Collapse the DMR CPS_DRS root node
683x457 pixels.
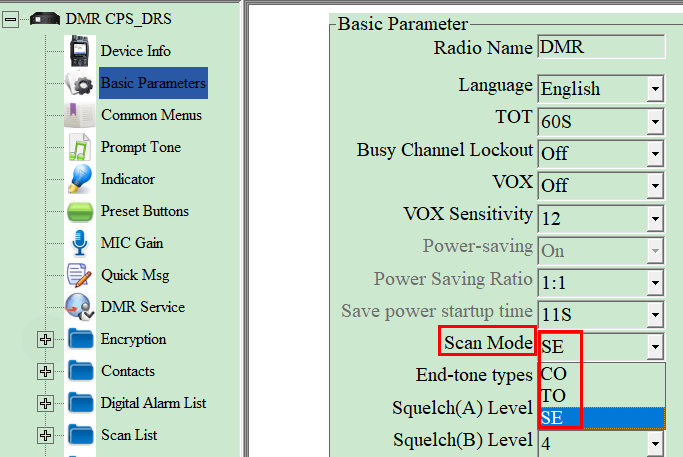click(x=11, y=19)
